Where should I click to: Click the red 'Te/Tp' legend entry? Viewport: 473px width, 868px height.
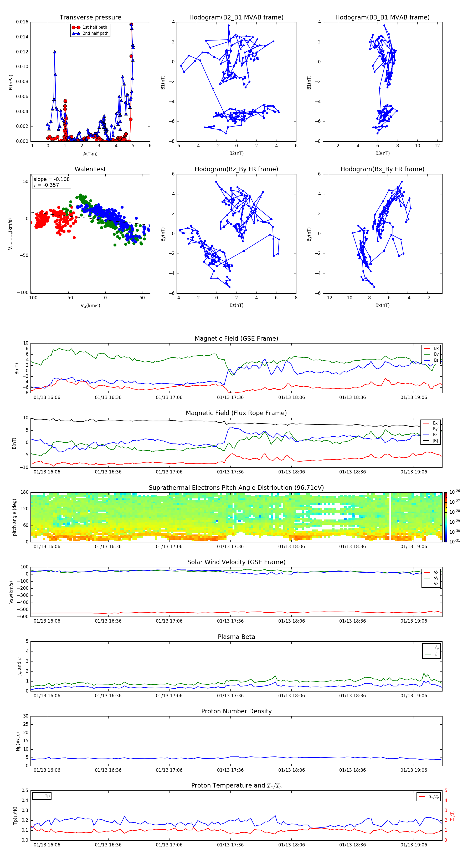tap(429, 797)
